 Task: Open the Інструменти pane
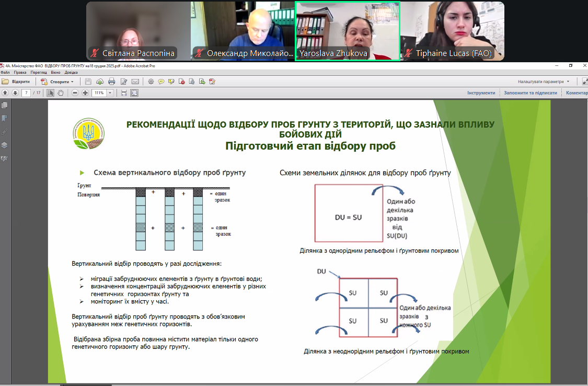pos(481,93)
